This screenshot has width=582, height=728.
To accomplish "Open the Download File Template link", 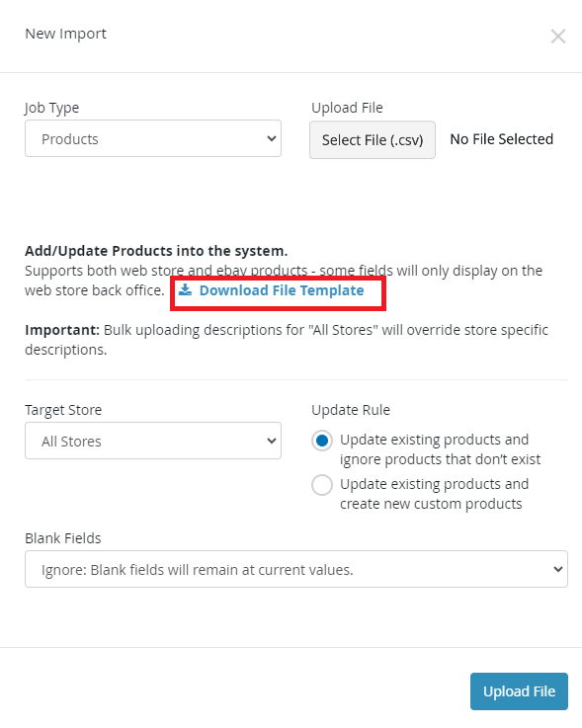I will [282, 290].
